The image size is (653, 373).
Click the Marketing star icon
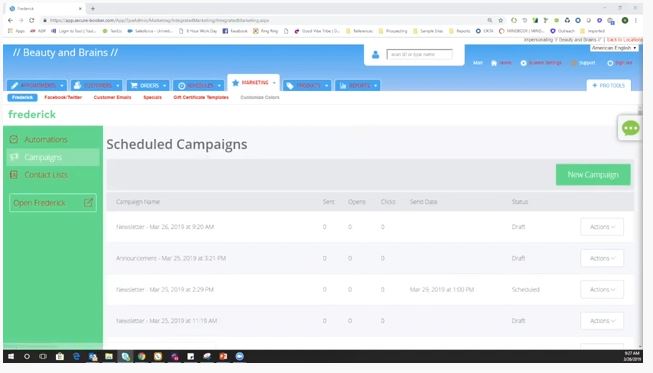click(x=235, y=83)
